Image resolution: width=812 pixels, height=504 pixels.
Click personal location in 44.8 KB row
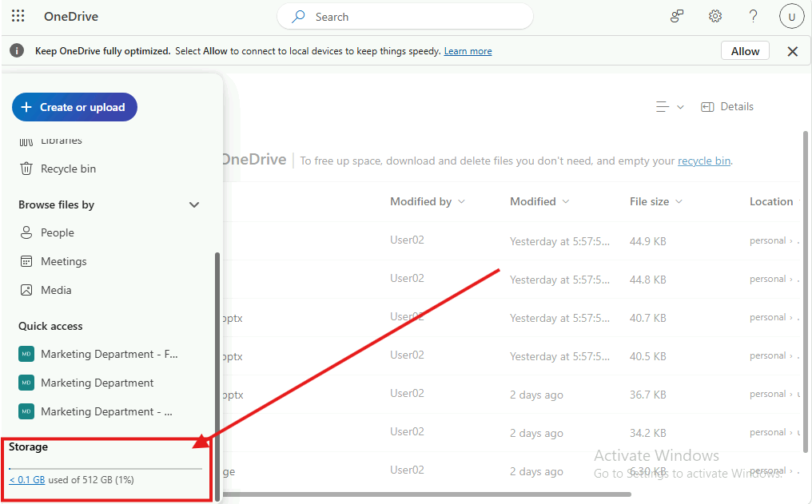[767, 279]
